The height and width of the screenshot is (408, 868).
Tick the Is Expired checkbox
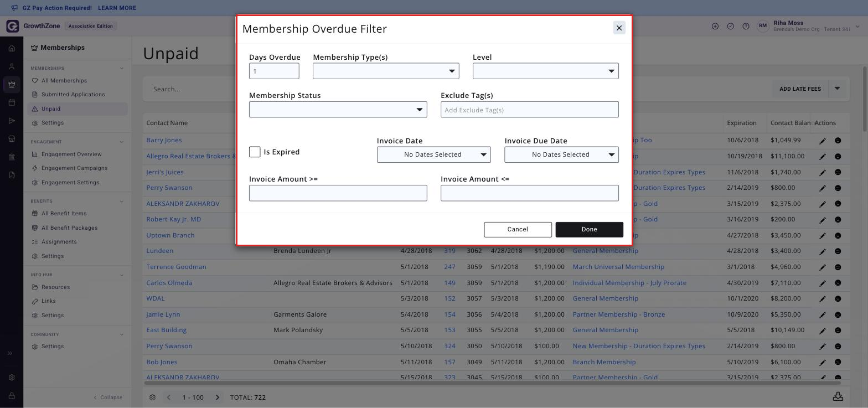[x=255, y=152]
